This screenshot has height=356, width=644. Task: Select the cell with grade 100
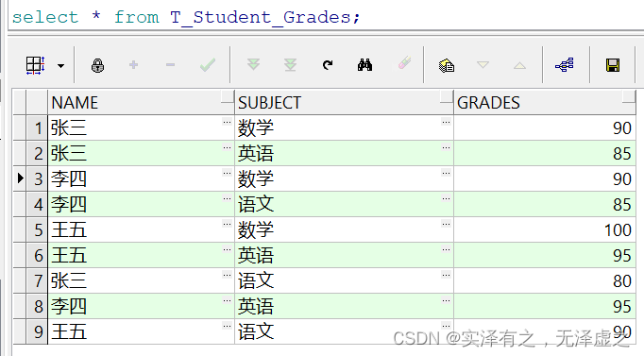click(545, 230)
